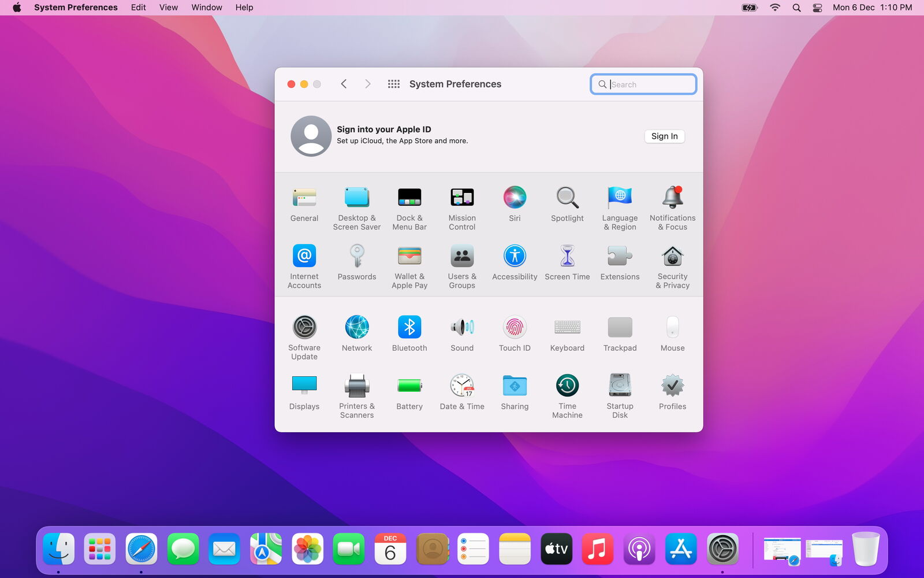The image size is (924, 578).
Task: Open the View menu
Action: pyautogui.click(x=169, y=8)
